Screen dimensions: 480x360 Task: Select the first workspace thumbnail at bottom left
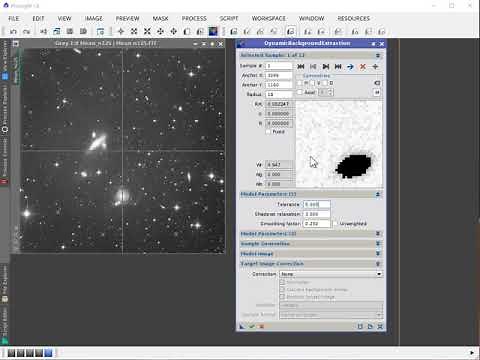(11, 353)
